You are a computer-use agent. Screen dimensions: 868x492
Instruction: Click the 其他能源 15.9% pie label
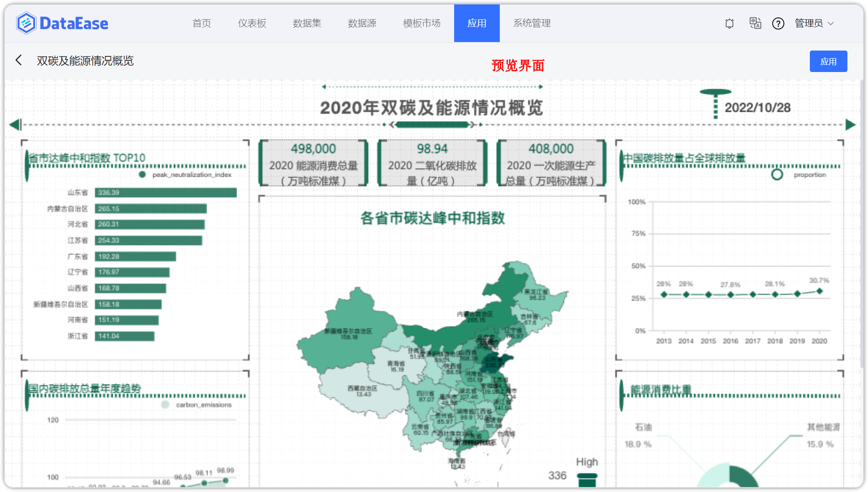click(823, 436)
